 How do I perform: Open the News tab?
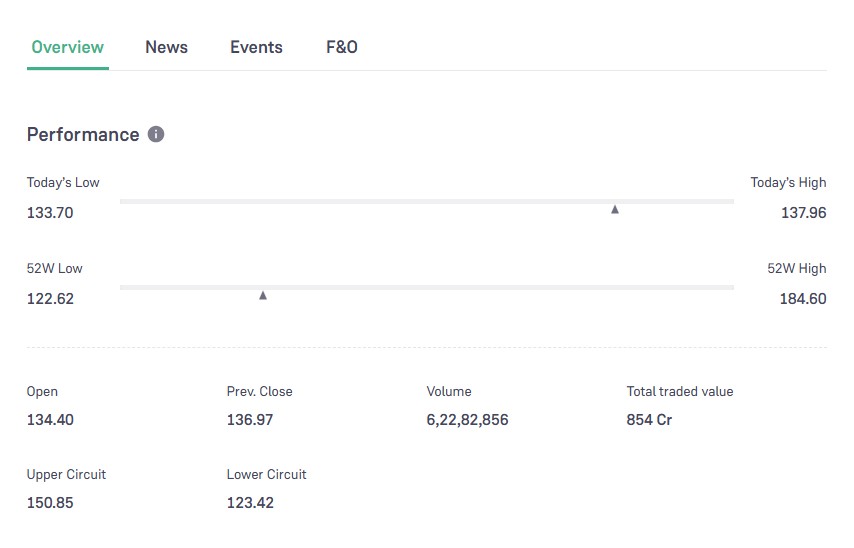(x=166, y=47)
